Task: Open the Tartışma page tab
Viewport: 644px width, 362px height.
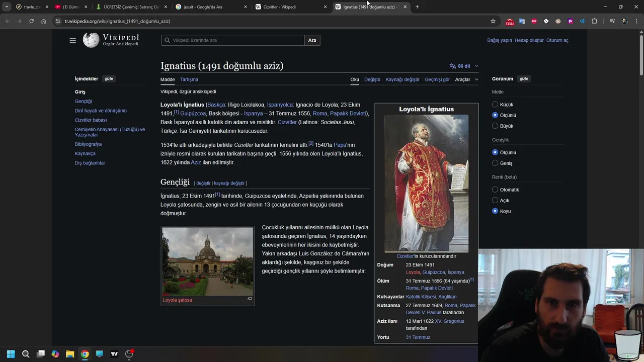Action: (189, 79)
